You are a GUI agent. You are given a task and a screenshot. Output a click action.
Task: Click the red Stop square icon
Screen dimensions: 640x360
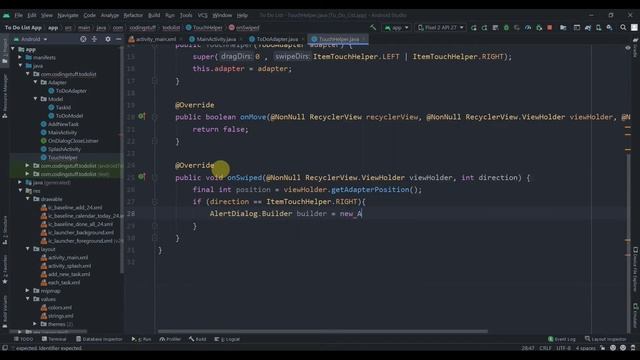550,28
